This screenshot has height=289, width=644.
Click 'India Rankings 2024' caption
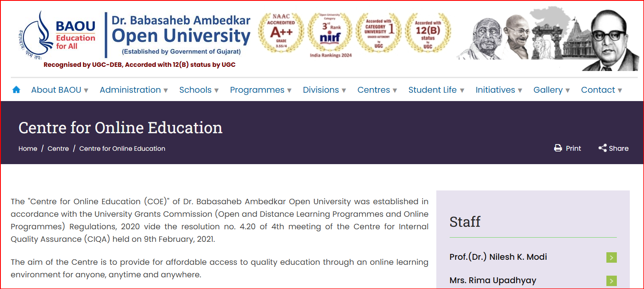[x=331, y=55]
